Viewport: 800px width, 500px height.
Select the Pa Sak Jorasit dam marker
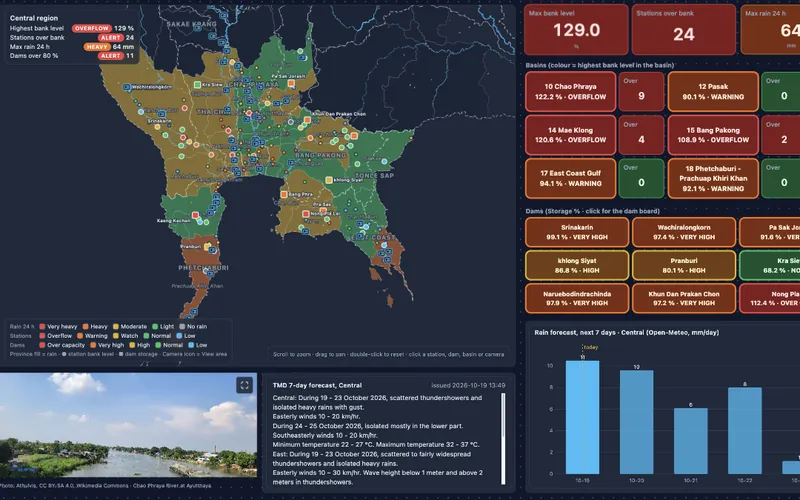point(291,83)
